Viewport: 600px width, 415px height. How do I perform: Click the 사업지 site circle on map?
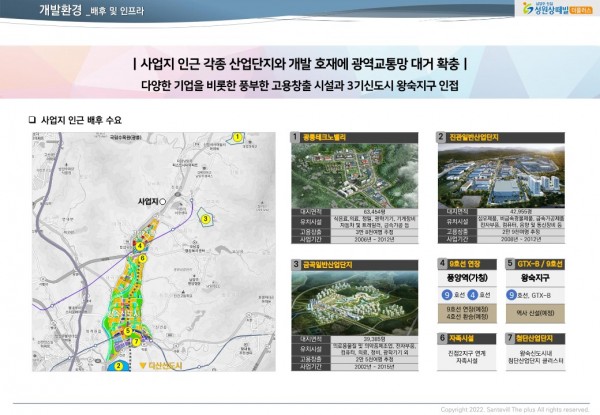tap(163, 200)
